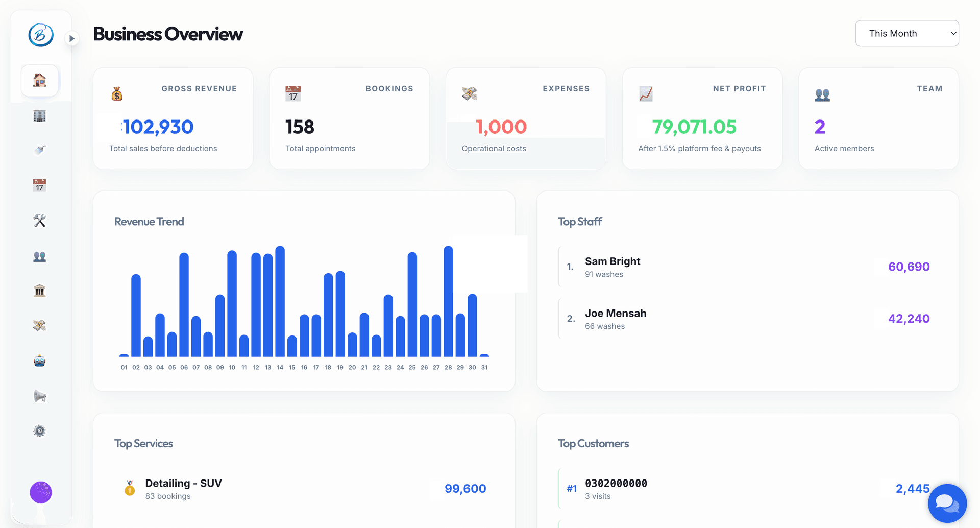Open the settings gear at sidebar bottom
This screenshot has height=528, width=980.
click(39, 430)
